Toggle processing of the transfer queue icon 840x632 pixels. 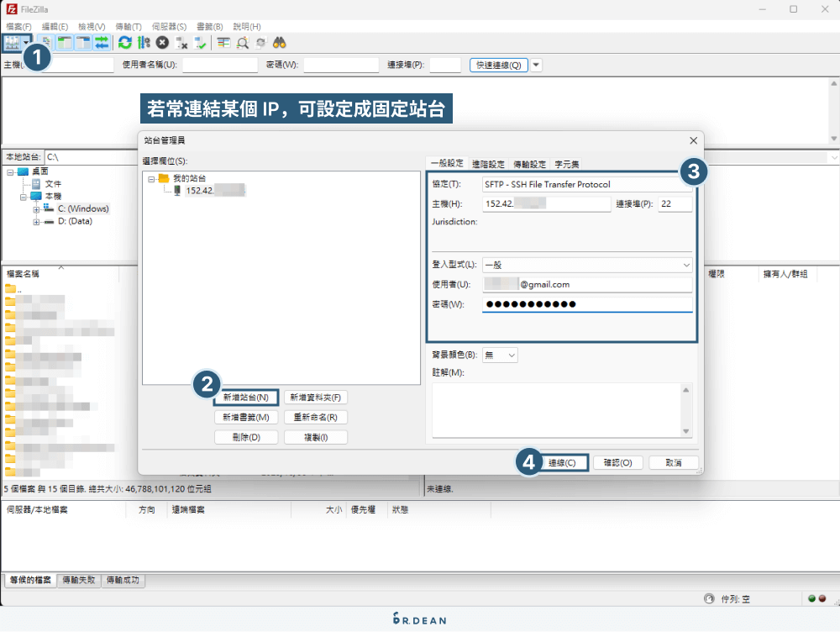point(143,42)
